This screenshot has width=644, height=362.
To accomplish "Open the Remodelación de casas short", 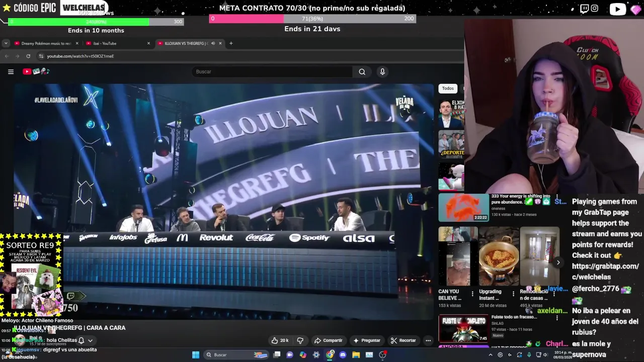I will pos(539,256).
